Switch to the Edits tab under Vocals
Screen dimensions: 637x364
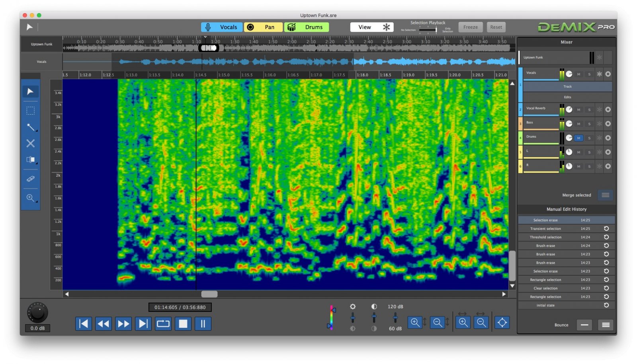pos(567,97)
